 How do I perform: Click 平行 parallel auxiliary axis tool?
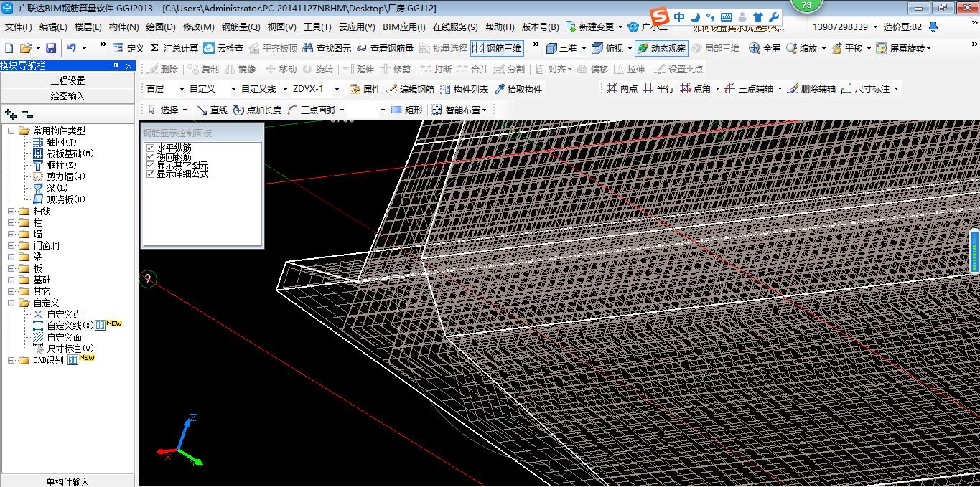(658, 88)
